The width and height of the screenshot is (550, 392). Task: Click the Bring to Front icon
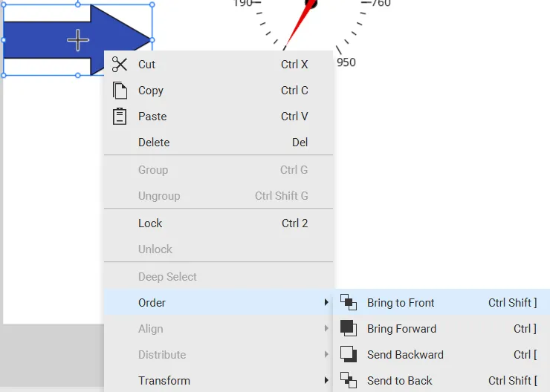(x=349, y=302)
